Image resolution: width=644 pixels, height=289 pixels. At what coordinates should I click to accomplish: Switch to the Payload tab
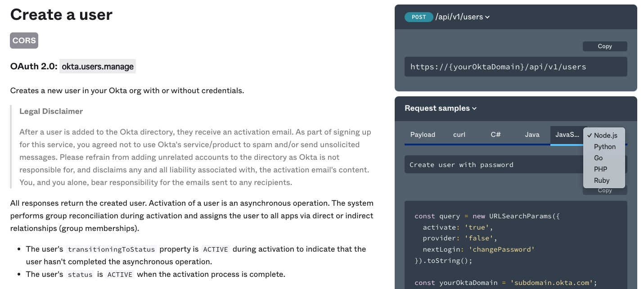[x=423, y=135]
